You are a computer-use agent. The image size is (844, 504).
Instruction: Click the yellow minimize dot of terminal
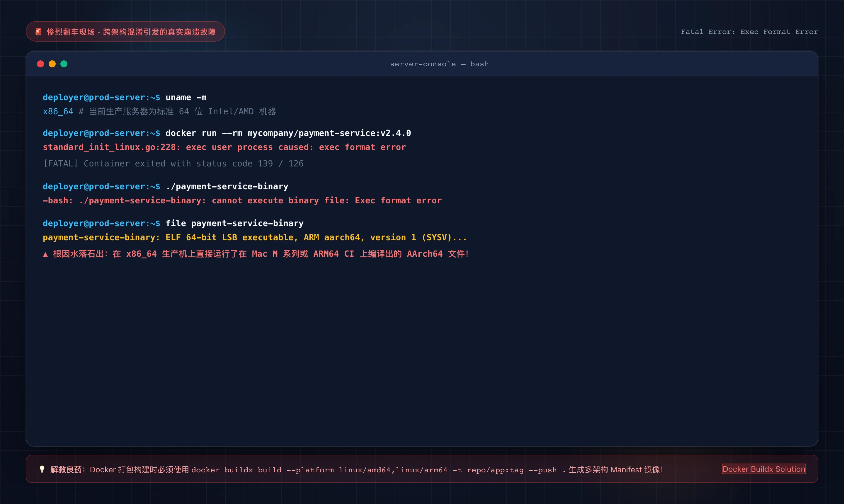pos(52,64)
